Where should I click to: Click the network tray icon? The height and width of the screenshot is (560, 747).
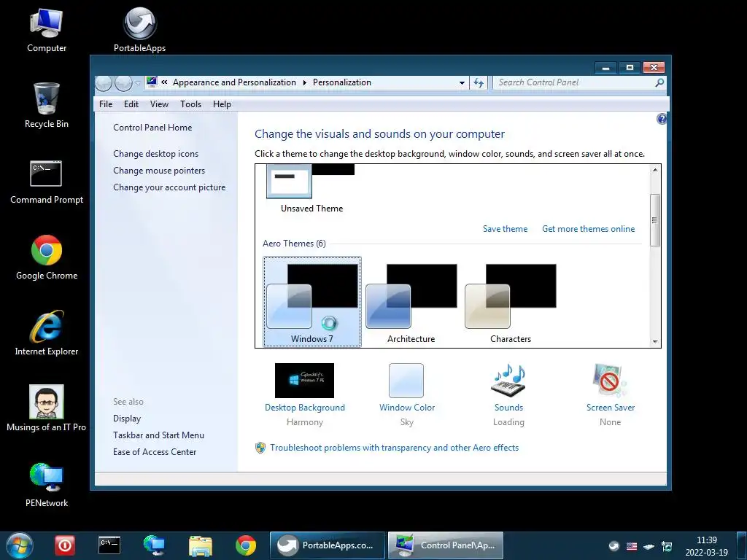click(x=667, y=546)
